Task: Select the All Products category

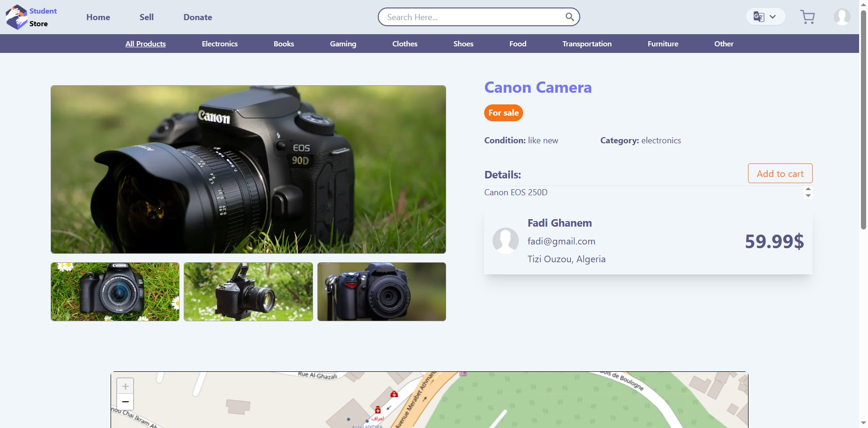Action: click(146, 44)
